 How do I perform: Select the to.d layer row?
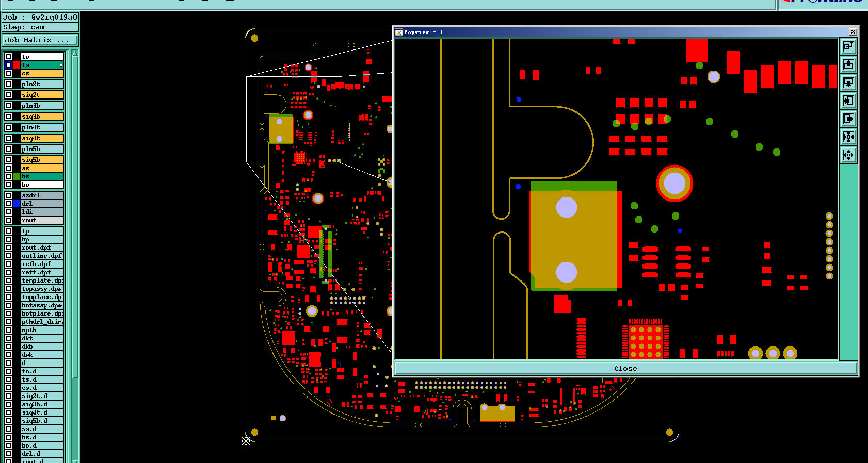[42, 371]
